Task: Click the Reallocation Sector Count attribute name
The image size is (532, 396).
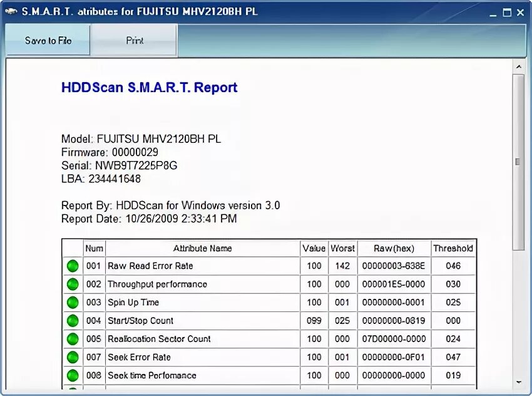Action: 159,339
